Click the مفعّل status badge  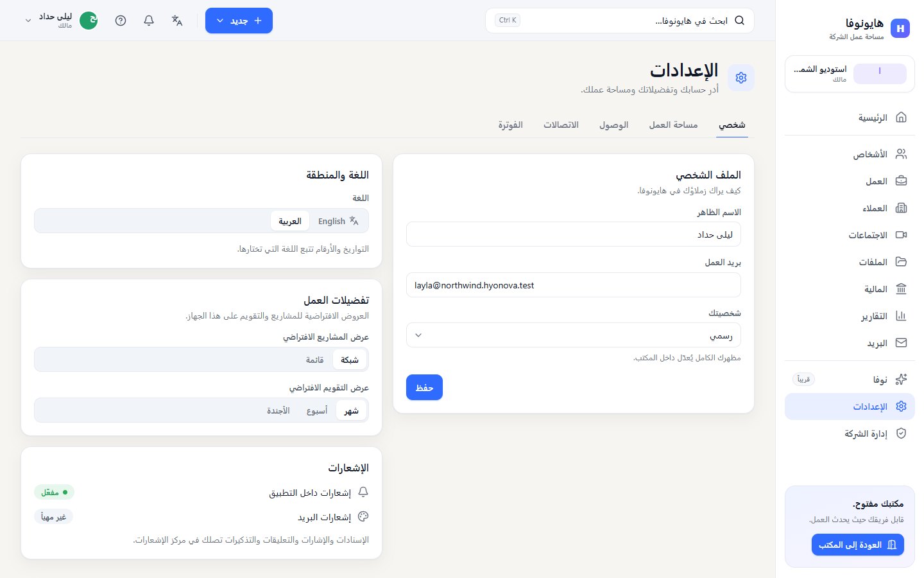coord(55,492)
